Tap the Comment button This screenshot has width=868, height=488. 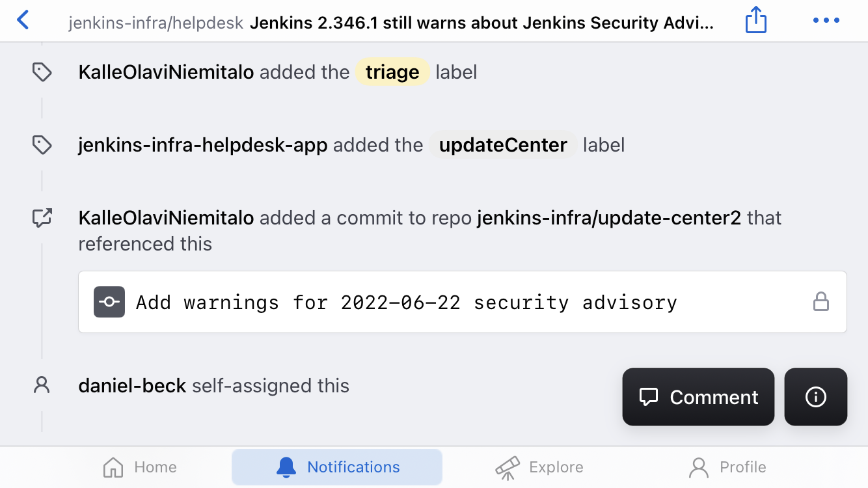tap(698, 397)
